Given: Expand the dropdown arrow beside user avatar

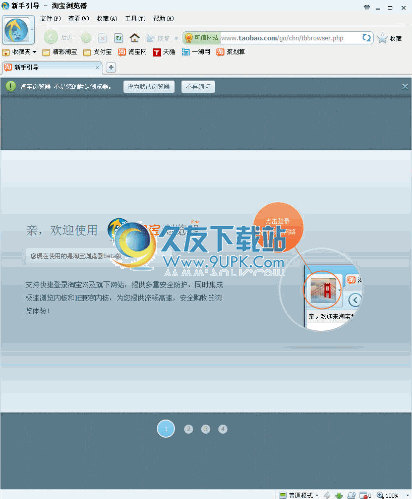Looking at the screenshot, I should [32, 30].
